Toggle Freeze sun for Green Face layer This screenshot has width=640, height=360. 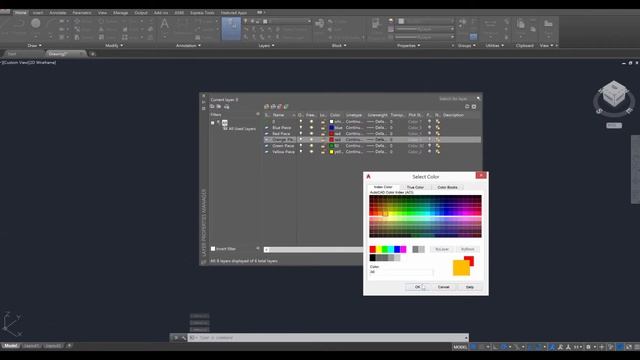[x=311, y=145]
